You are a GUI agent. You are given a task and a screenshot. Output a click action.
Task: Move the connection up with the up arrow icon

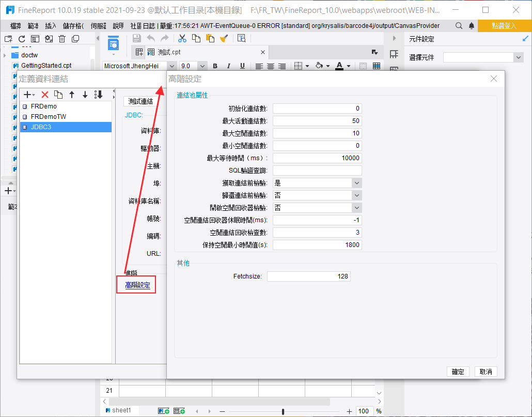71,95
